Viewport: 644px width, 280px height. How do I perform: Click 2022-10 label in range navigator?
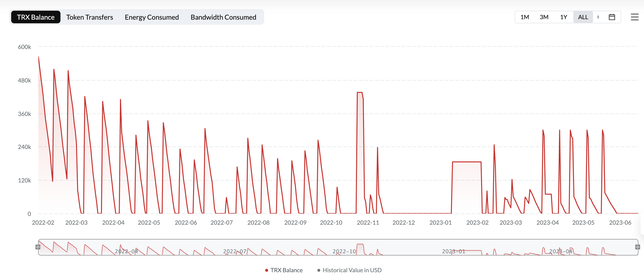344,251
